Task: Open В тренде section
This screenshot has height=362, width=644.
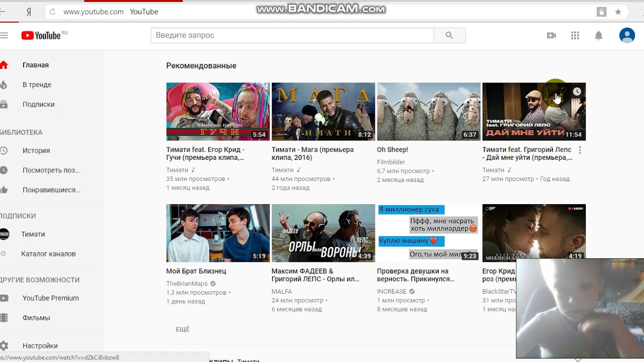Action: [x=37, y=84]
